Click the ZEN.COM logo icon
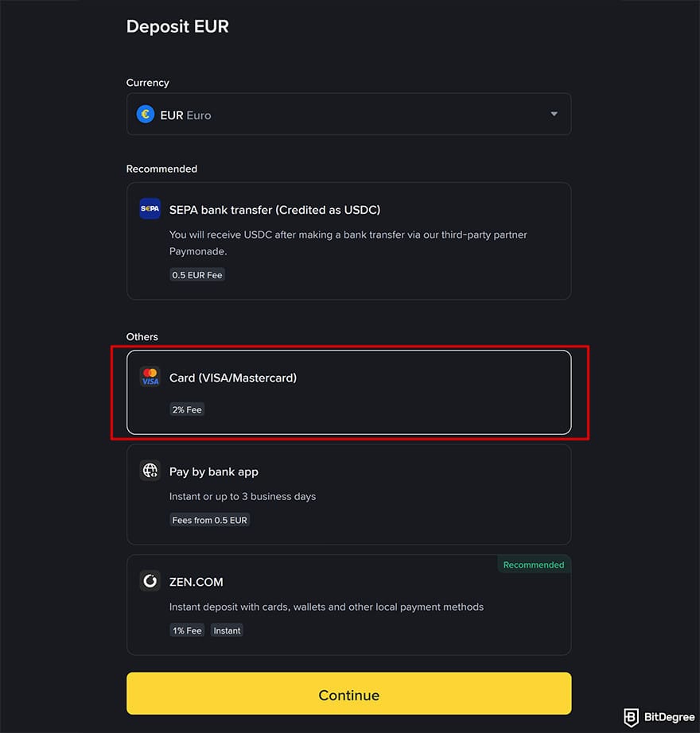 [150, 580]
